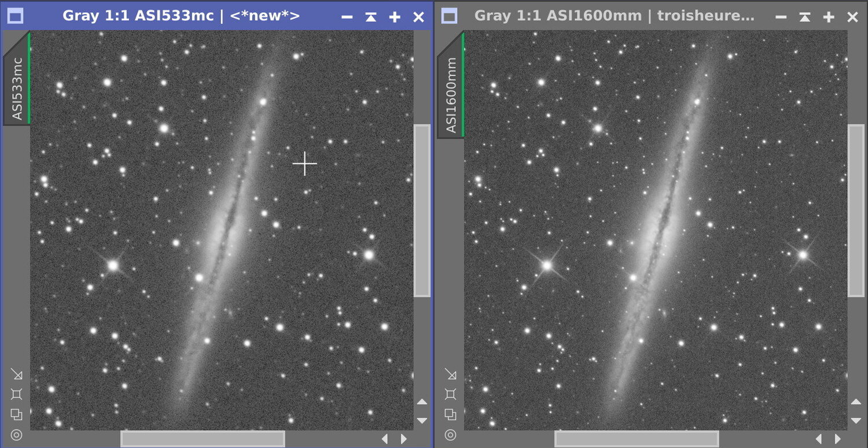Click the send-to-workspace arrow icon in ASI533mc window
868x448 pixels.
tap(16, 375)
